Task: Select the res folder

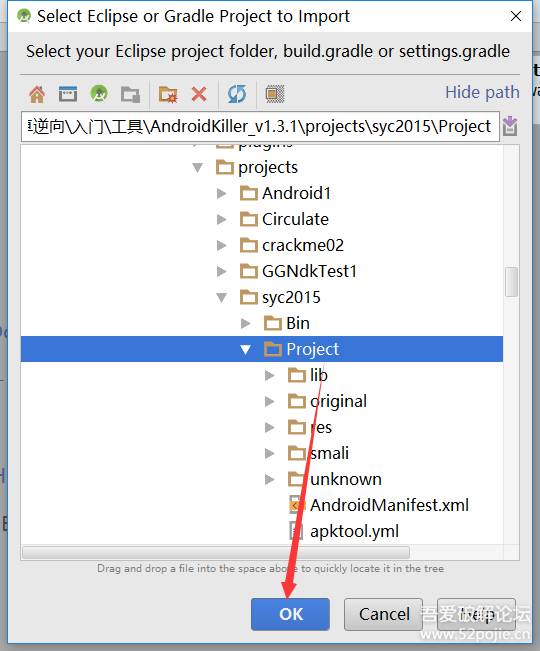Action: pyautogui.click(x=310, y=427)
